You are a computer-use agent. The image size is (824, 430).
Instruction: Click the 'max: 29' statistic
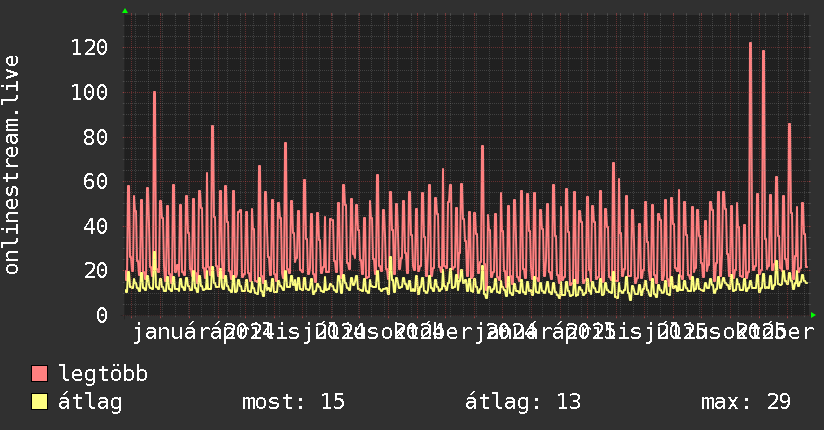pyautogui.click(x=746, y=402)
